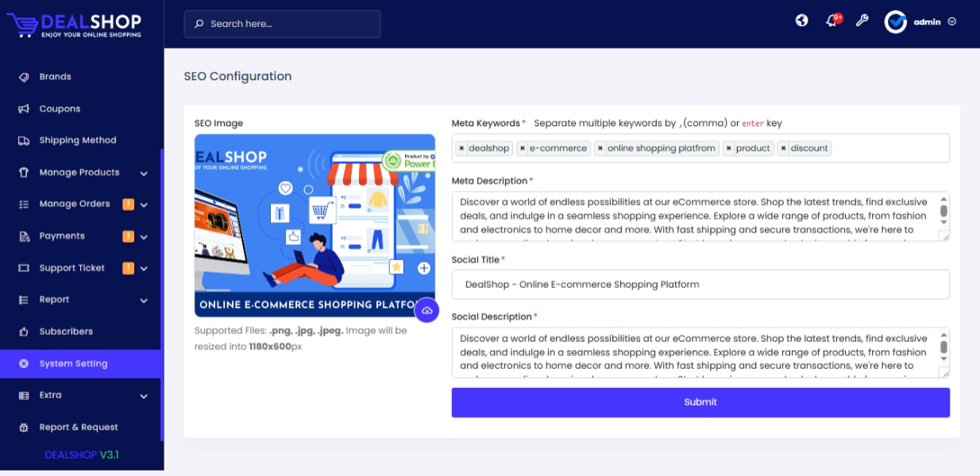Open Subscribers in the sidebar
980x476 pixels.
pos(66,332)
